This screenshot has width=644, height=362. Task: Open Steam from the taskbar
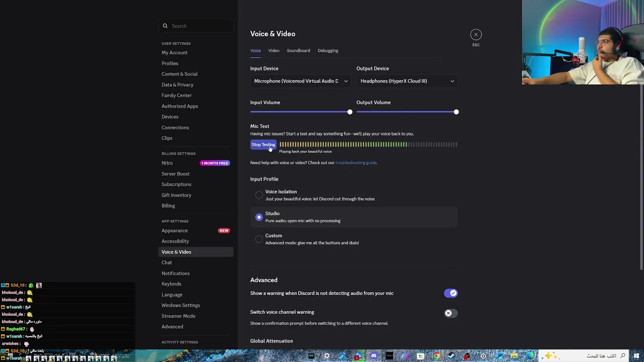point(451,356)
